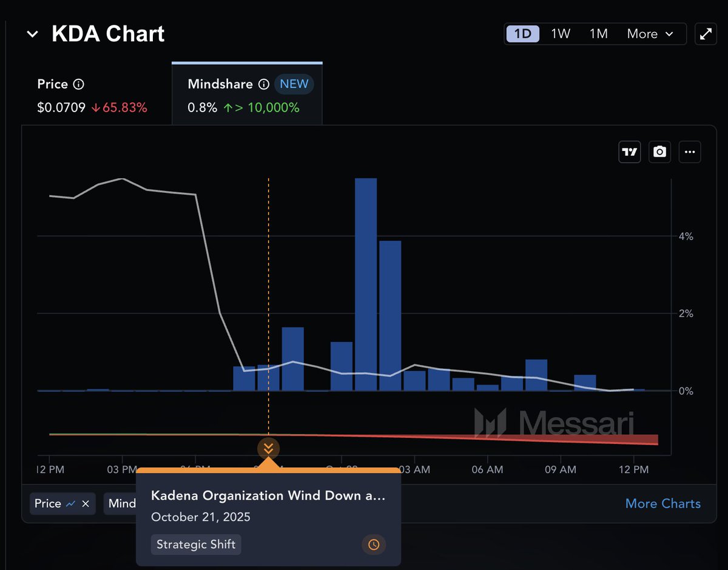
Task: Click the 0.8% mindshare value
Action: 203,108
